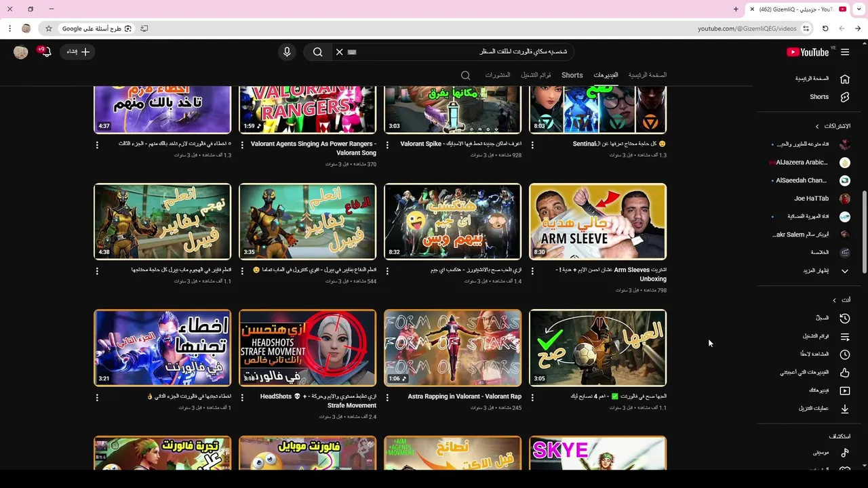Open the browser profile avatar
Image resolution: width=868 pixels, height=488 pixels.
pyautogui.click(x=26, y=28)
